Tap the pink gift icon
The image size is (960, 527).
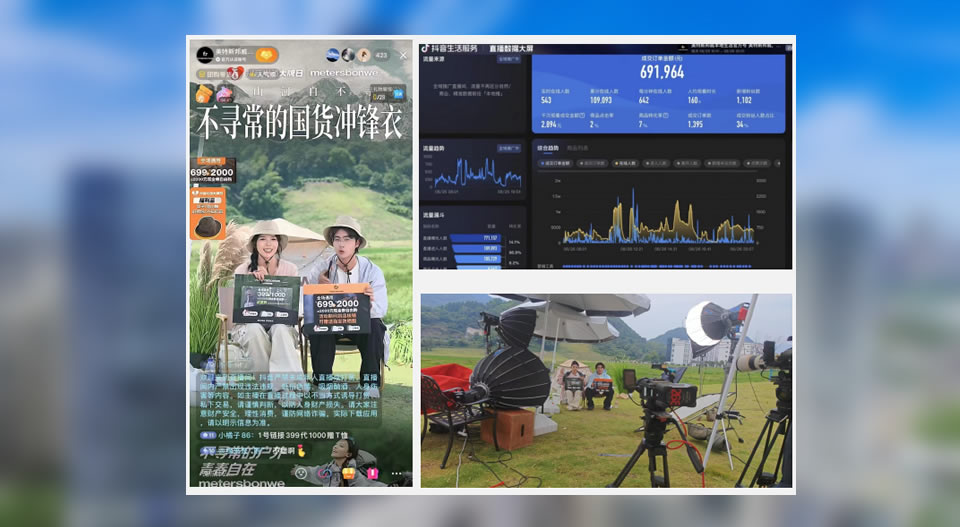pos(373,471)
